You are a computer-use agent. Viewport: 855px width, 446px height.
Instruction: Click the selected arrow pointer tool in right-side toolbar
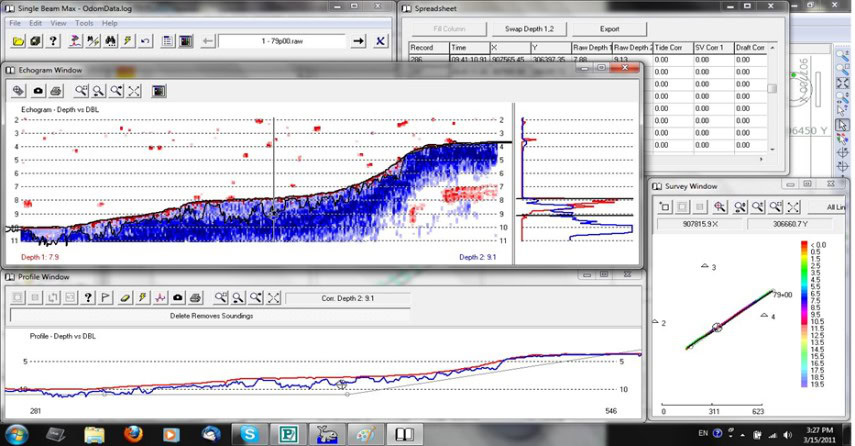tap(842, 125)
